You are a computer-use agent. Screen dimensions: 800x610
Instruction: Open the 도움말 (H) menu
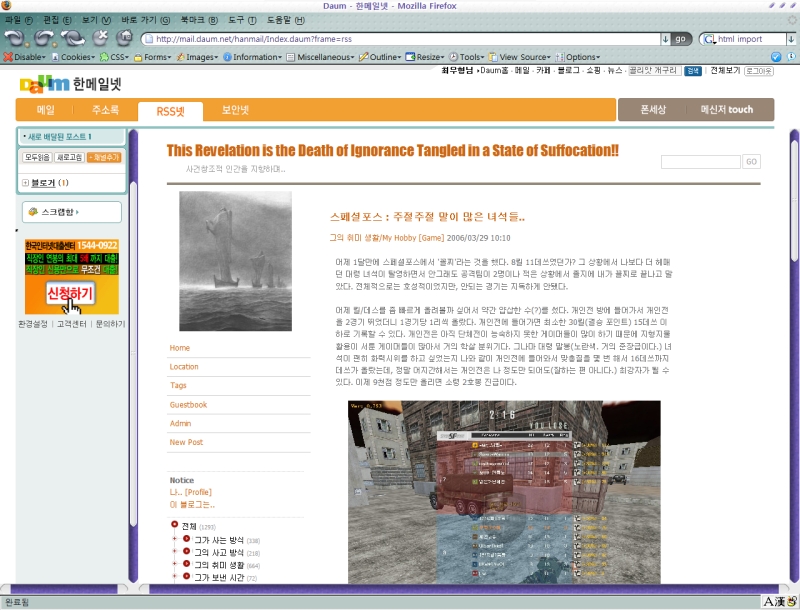286,20
